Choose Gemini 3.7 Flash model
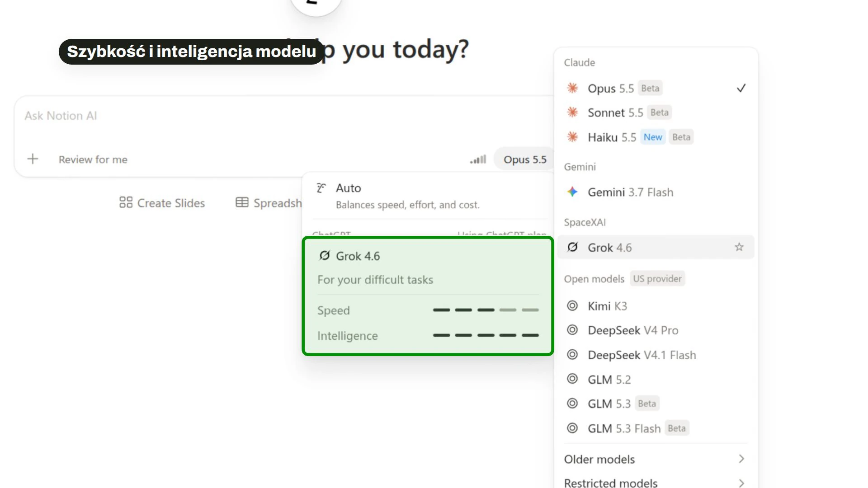The height and width of the screenshot is (488, 868). pyautogui.click(x=656, y=192)
